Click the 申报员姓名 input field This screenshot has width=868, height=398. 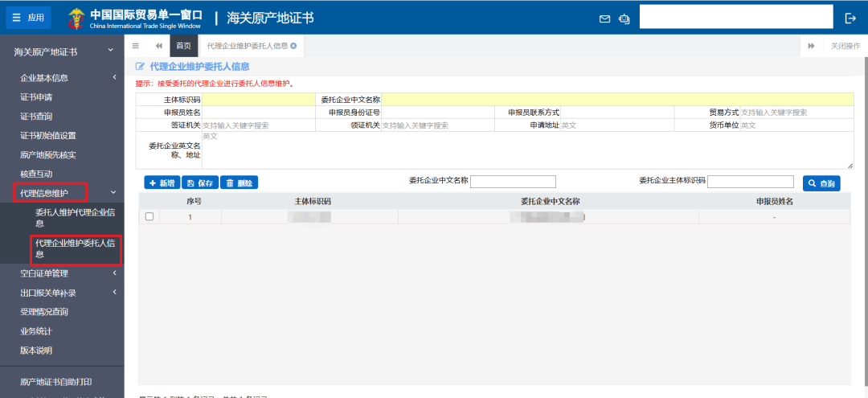coord(259,113)
